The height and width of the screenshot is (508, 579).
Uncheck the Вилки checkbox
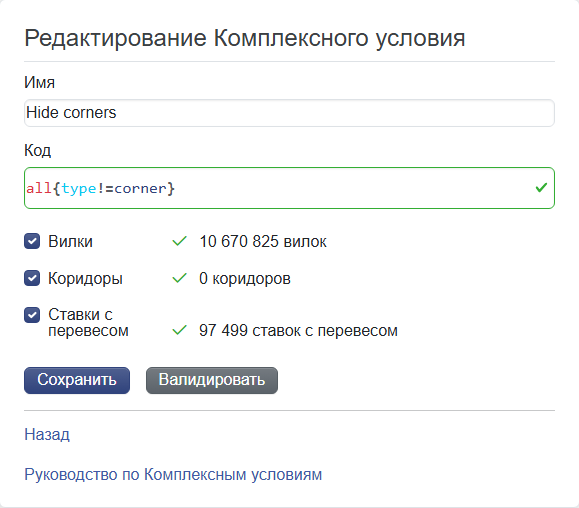(32, 241)
